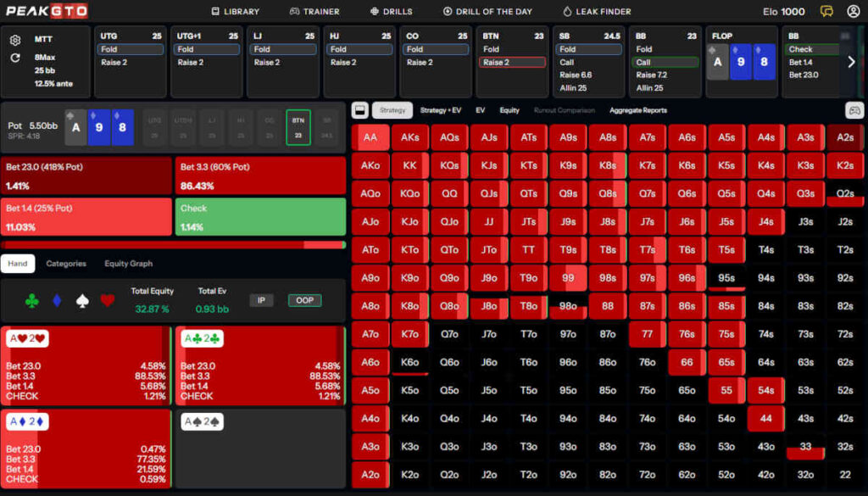Expand action history with right chevron arrow
The width and height of the screenshot is (868, 496).
coord(851,62)
